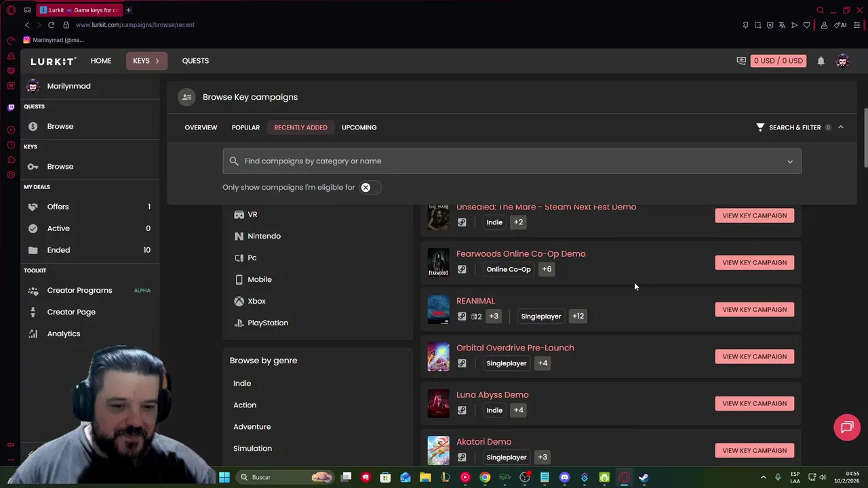Open the Discord icon in the taskbar

pos(564,477)
